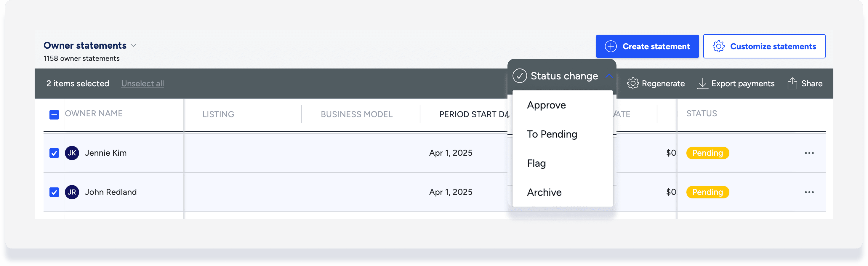Collapse the Status change dropdown chevron
This screenshot has height=266, width=868.
tap(608, 76)
